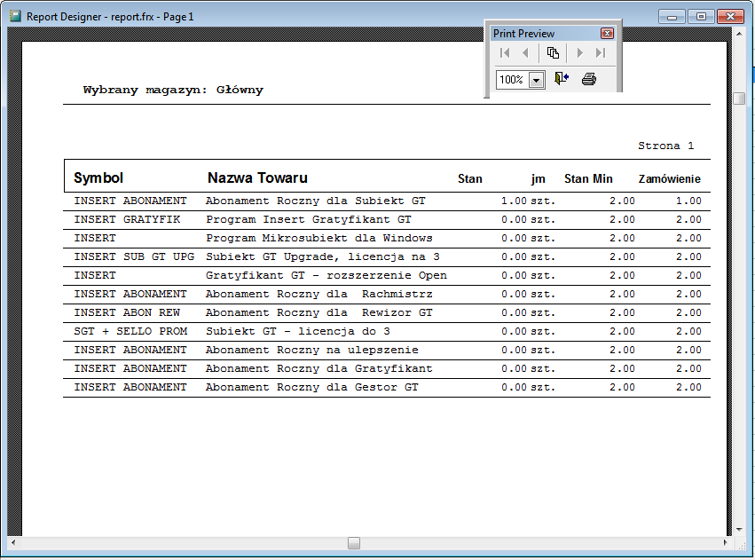
Task: Click the 'INSERT ABON REW' symbol cell
Action: [127, 313]
